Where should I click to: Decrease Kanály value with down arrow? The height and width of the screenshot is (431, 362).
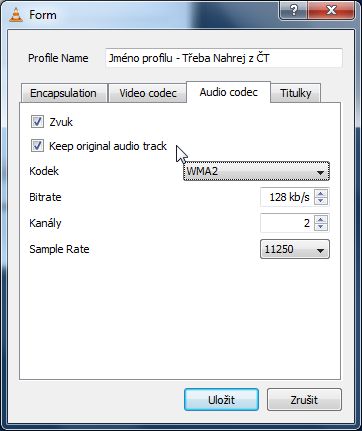click(321, 227)
